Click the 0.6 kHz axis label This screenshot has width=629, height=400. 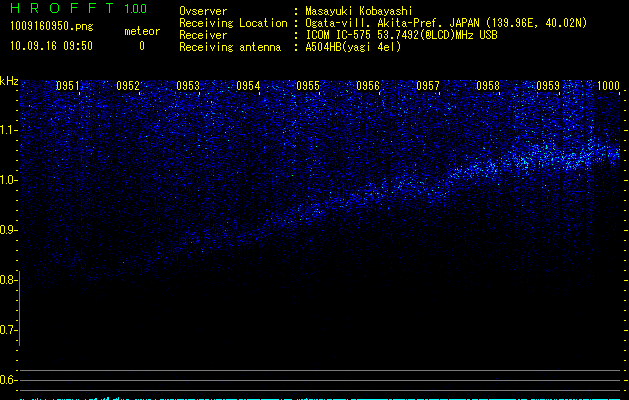click(7, 380)
